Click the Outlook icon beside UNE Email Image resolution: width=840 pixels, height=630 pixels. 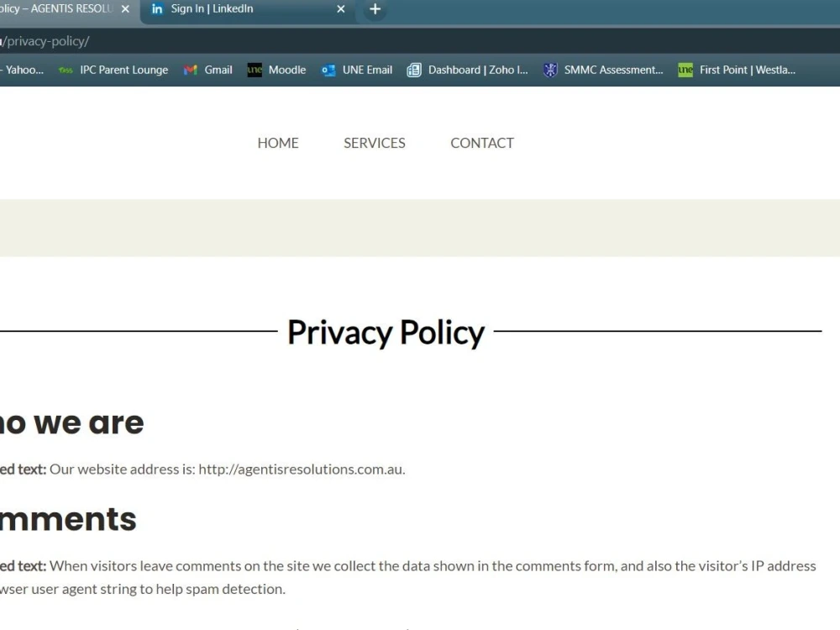pos(328,71)
